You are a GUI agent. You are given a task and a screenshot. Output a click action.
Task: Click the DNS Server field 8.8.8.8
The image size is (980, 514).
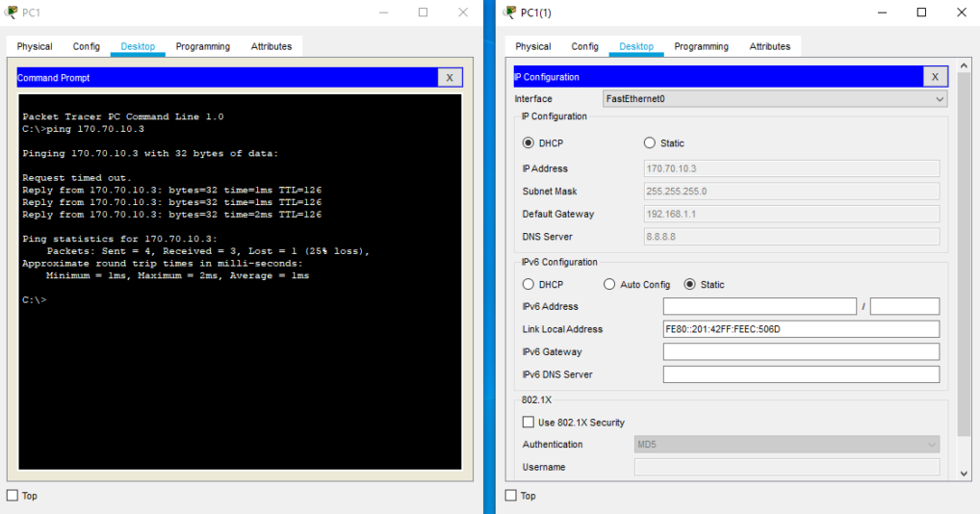(x=791, y=237)
